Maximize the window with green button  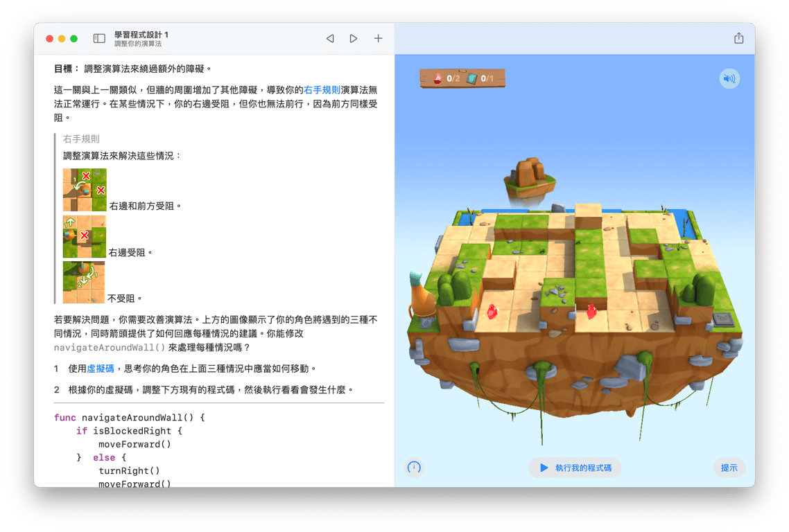point(74,39)
